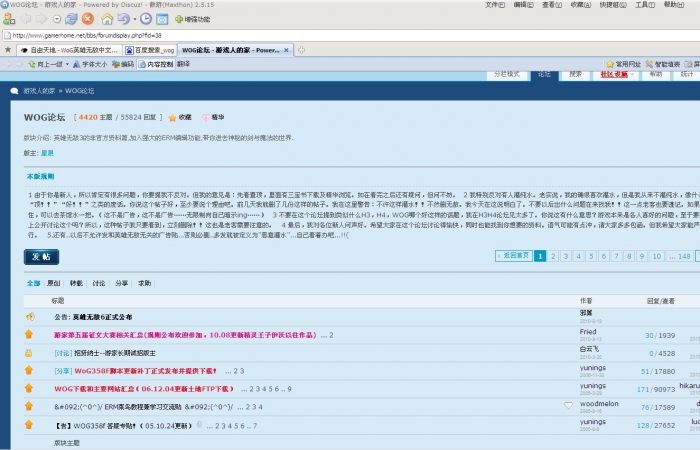Select the 分栏模式 site tab
The width and height of the screenshot is (700, 450).
coord(507,75)
